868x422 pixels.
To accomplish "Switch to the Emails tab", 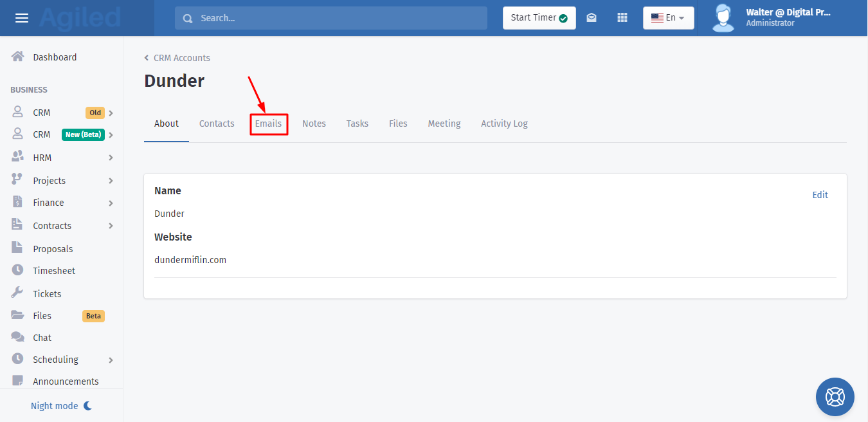I will [268, 124].
